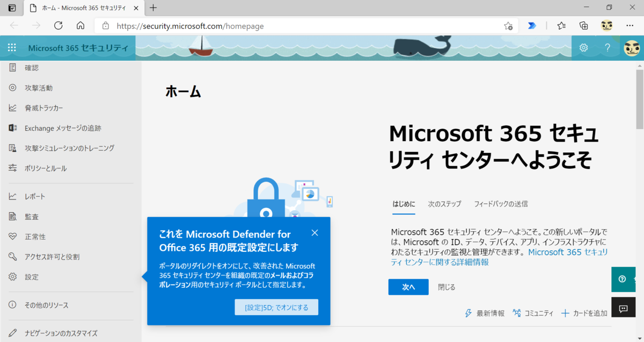Viewport: 644px width, 342px height.
Task: Click the 脅威トラッカー chart icon
Action: pyautogui.click(x=12, y=108)
